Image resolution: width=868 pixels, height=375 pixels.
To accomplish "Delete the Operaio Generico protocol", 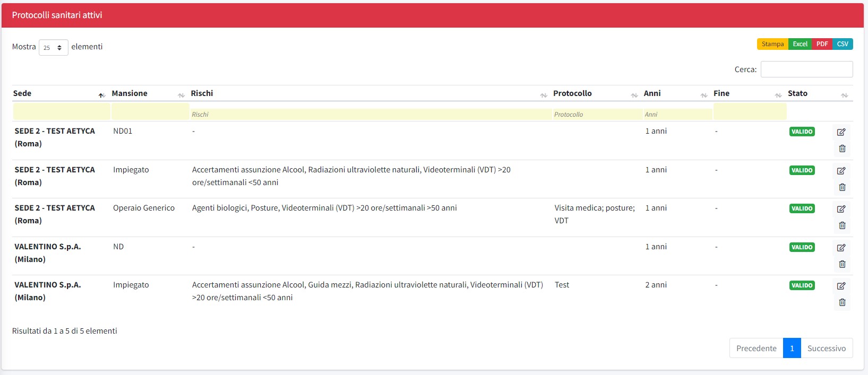I will (x=842, y=225).
